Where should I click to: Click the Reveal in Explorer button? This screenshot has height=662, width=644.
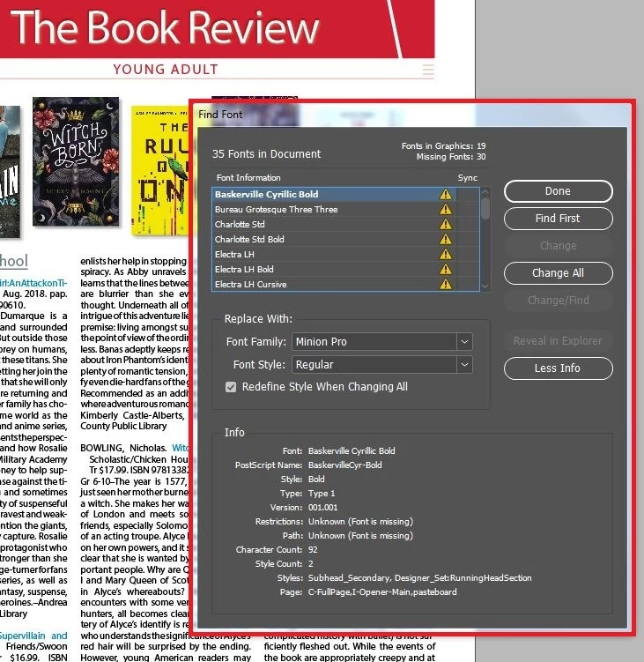[x=558, y=341]
